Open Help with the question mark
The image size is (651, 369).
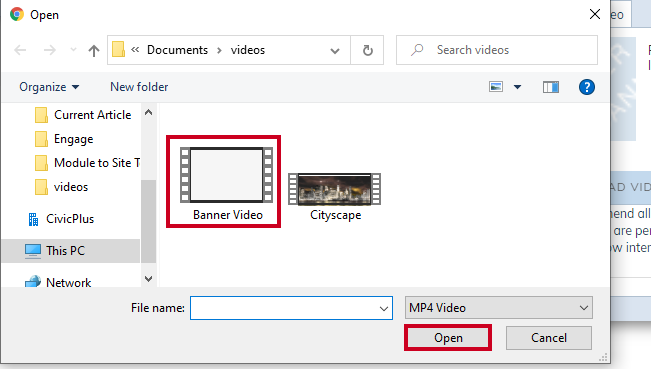pyautogui.click(x=587, y=87)
